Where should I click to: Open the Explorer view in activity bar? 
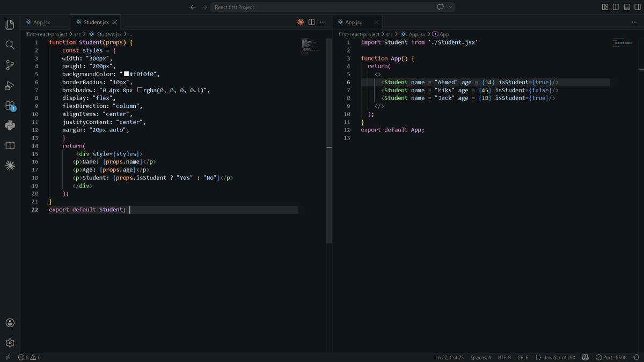coord(10,25)
